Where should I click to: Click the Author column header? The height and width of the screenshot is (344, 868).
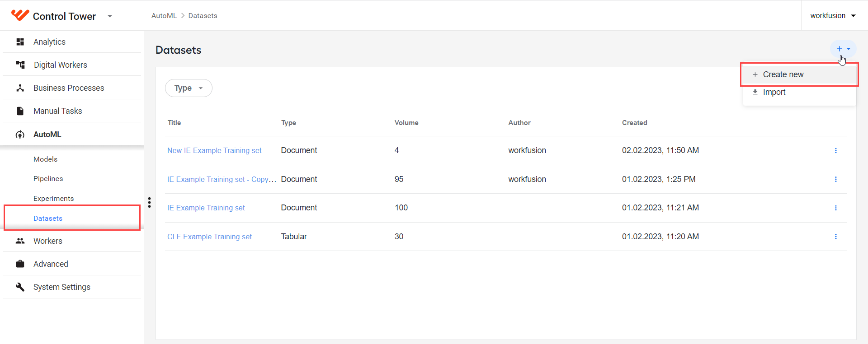click(x=519, y=123)
